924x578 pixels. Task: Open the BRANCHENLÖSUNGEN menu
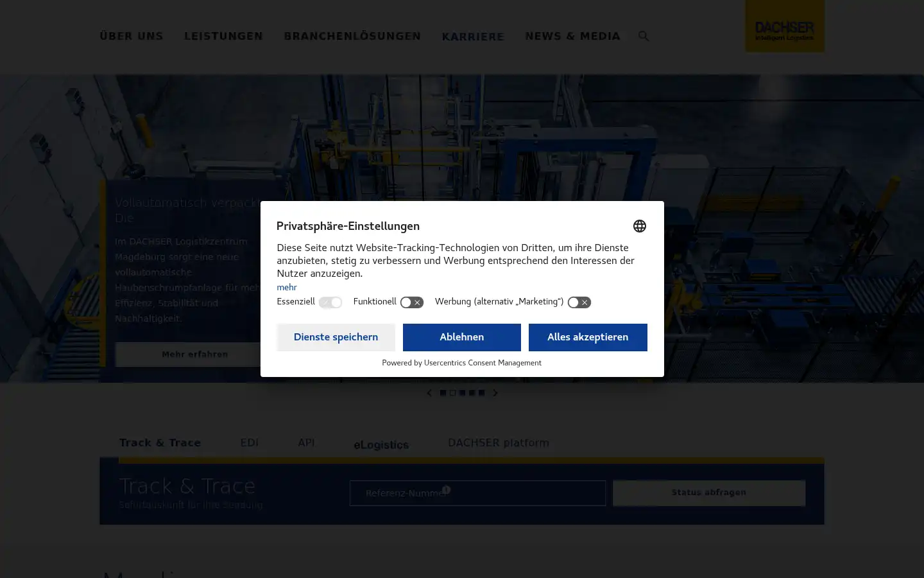coord(352,37)
